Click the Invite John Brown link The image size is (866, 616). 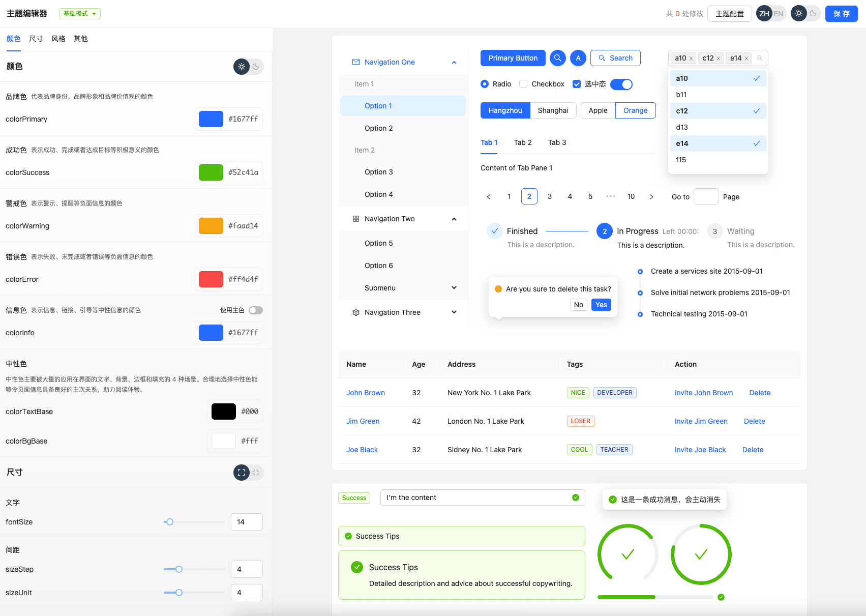tap(704, 393)
